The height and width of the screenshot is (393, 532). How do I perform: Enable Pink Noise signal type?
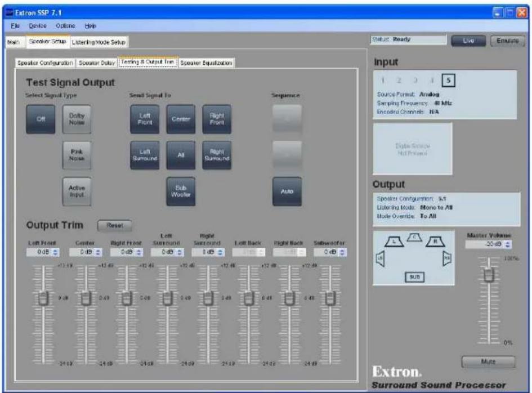click(x=77, y=155)
